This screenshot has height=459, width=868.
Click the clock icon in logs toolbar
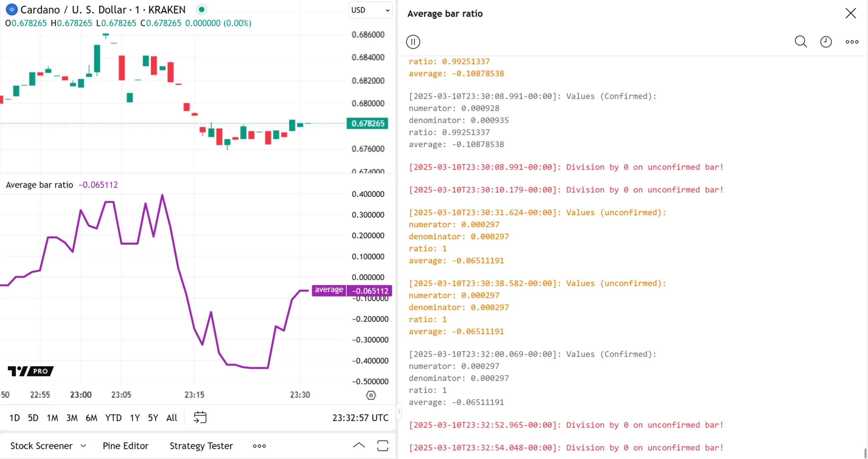(x=826, y=42)
